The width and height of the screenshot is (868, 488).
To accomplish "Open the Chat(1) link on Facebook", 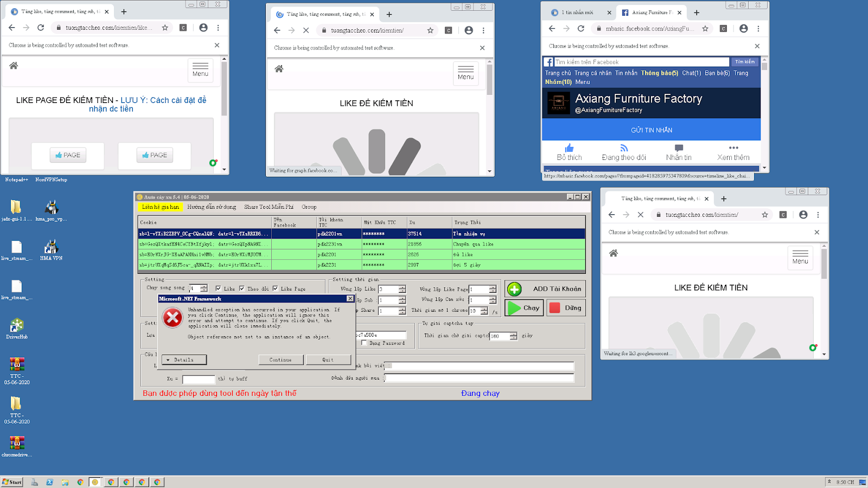I will 692,73.
